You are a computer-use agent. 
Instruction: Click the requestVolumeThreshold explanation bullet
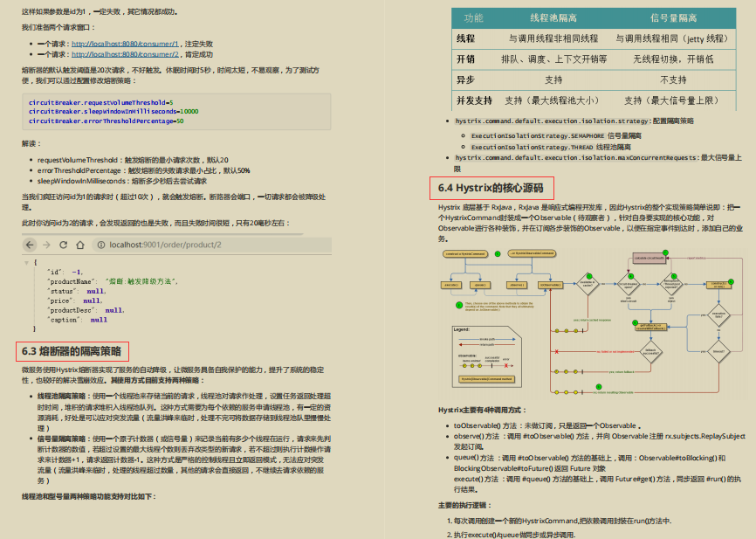click(133, 160)
